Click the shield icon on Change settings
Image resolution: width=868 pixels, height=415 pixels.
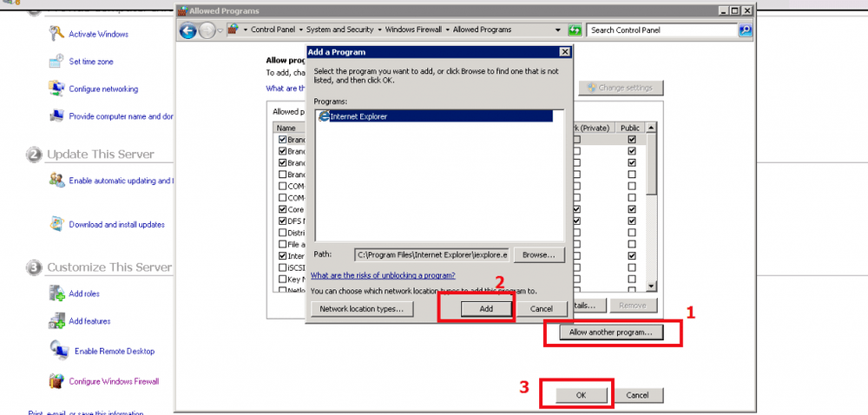click(x=591, y=88)
